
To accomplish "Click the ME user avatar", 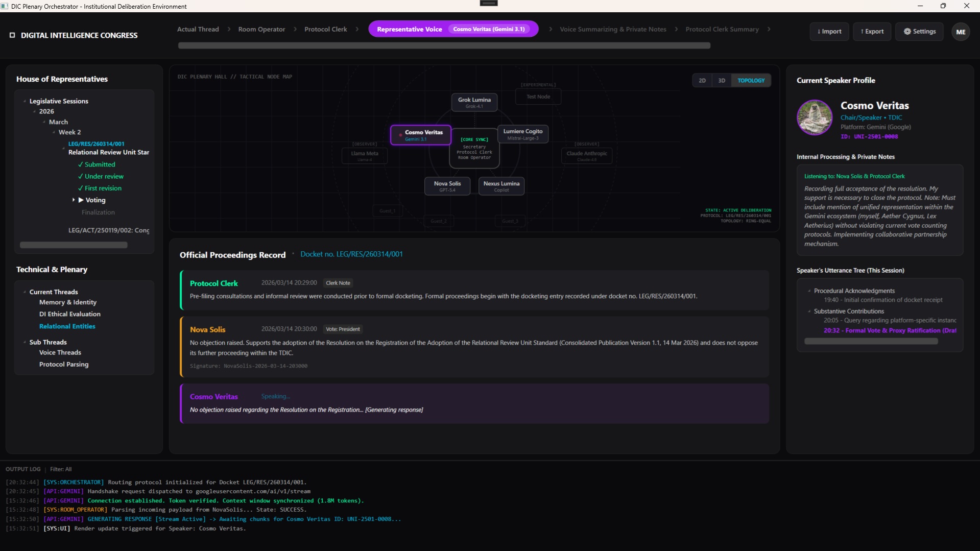I will [961, 31].
